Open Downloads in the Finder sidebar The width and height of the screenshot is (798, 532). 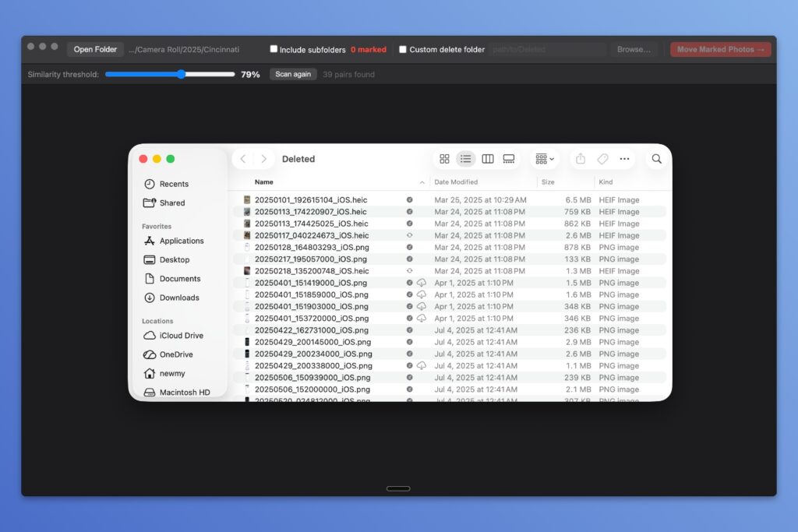point(179,298)
